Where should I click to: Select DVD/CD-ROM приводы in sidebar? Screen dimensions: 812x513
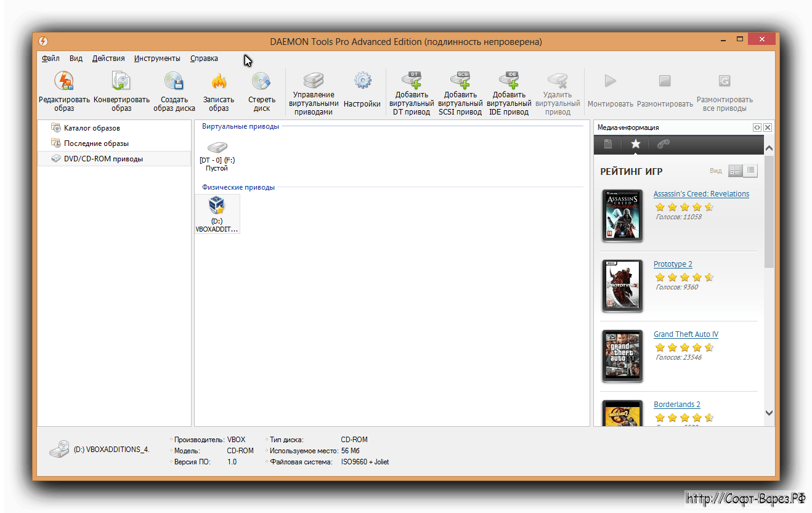click(x=115, y=159)
